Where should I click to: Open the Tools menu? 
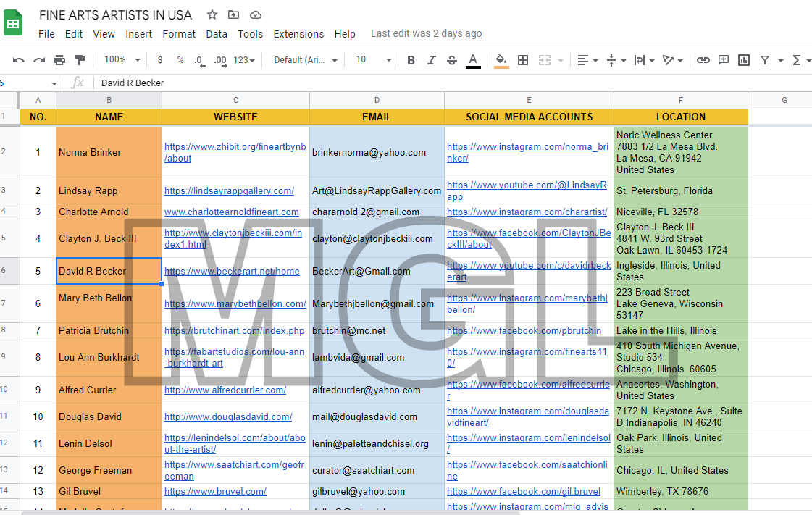click(x=251, y=34)
